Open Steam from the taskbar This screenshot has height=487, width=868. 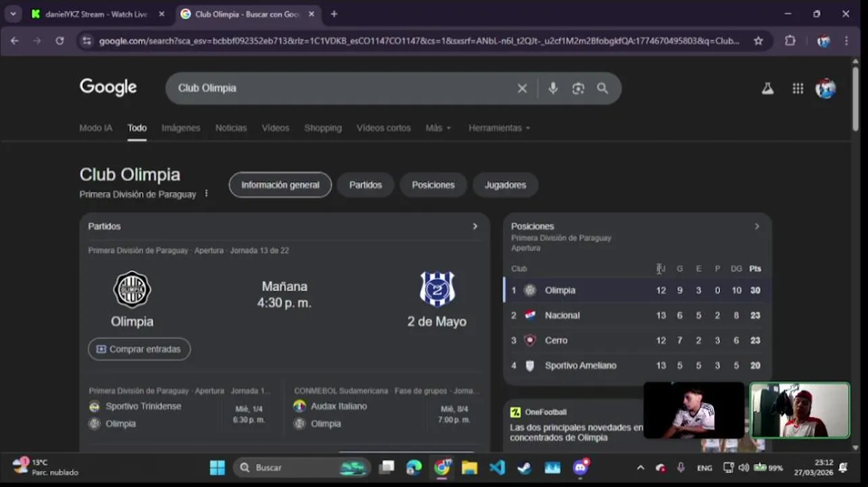pos(524,467)
